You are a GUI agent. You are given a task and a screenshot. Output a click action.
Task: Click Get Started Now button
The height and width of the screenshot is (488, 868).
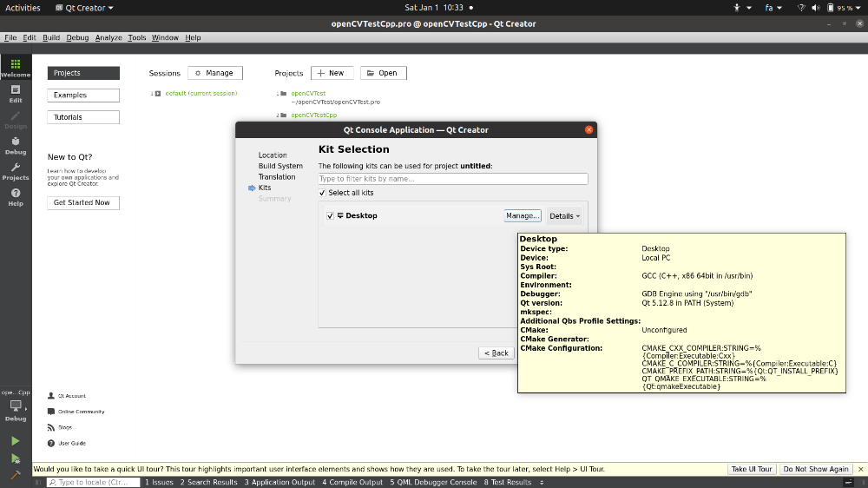83,202
